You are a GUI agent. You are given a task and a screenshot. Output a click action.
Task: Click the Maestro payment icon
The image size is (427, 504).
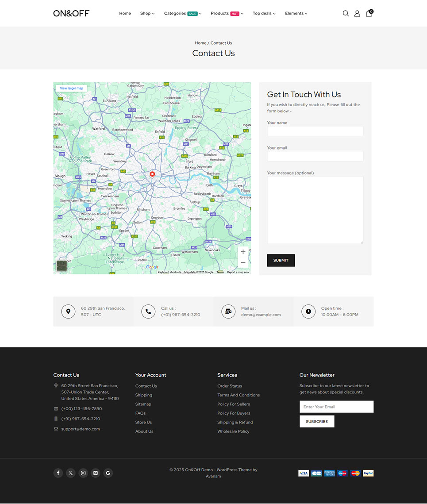342,473
